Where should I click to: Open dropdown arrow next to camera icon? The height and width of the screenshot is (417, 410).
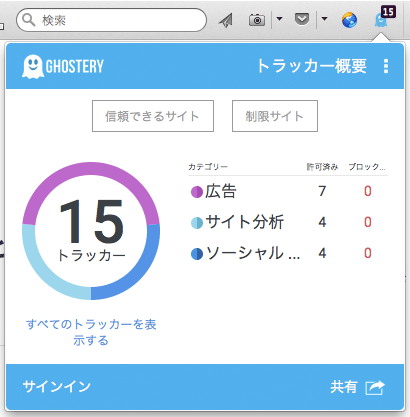[279, 19]
